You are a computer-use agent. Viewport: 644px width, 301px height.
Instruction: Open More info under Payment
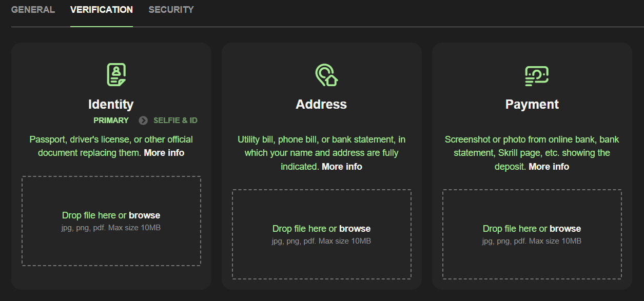coord(549,166)
